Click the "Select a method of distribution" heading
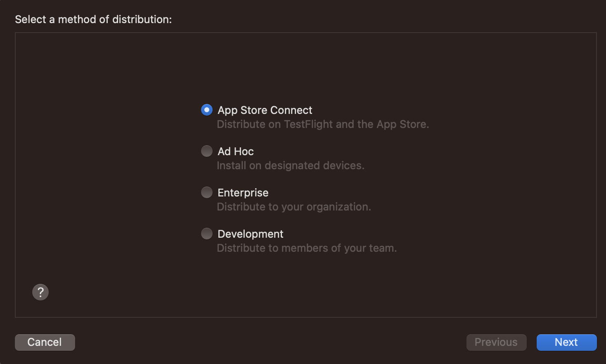606x364 pixels. pos(93,19)
